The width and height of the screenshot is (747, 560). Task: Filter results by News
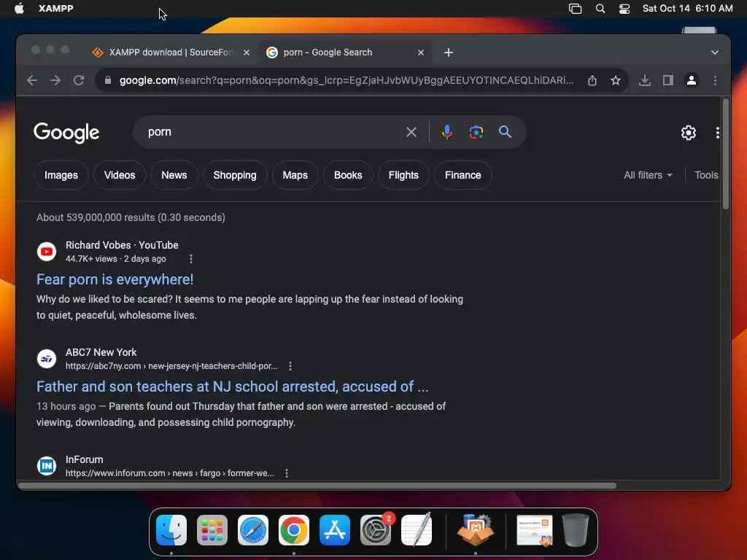pos(174,175)
